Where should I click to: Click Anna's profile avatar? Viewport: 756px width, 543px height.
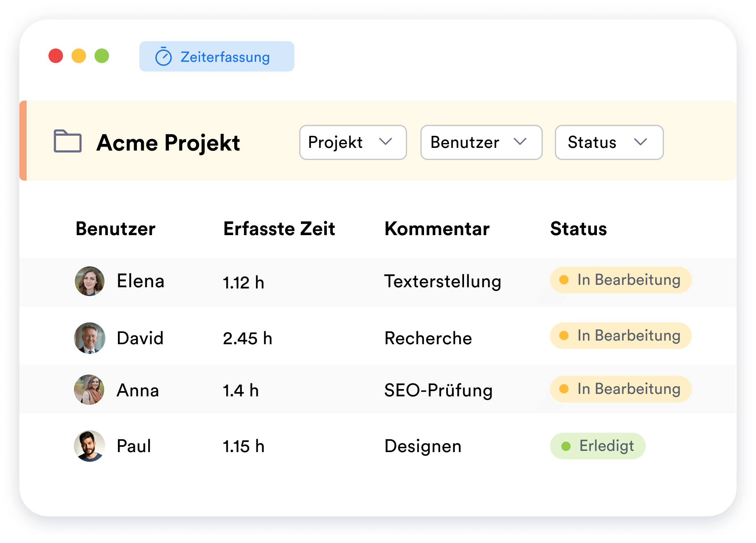[90, 390]
